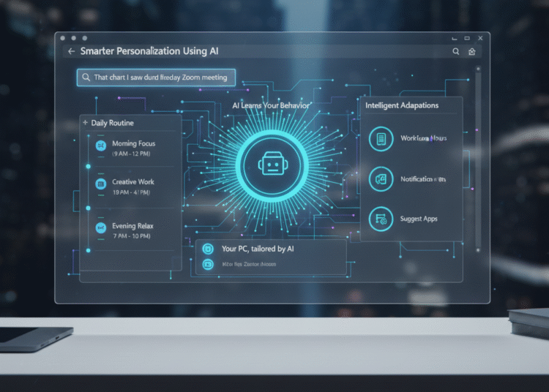This screenshot has width=549, height=392.
Task: Expand Daily Routine with the plus sign
Action: coord(85,123)
